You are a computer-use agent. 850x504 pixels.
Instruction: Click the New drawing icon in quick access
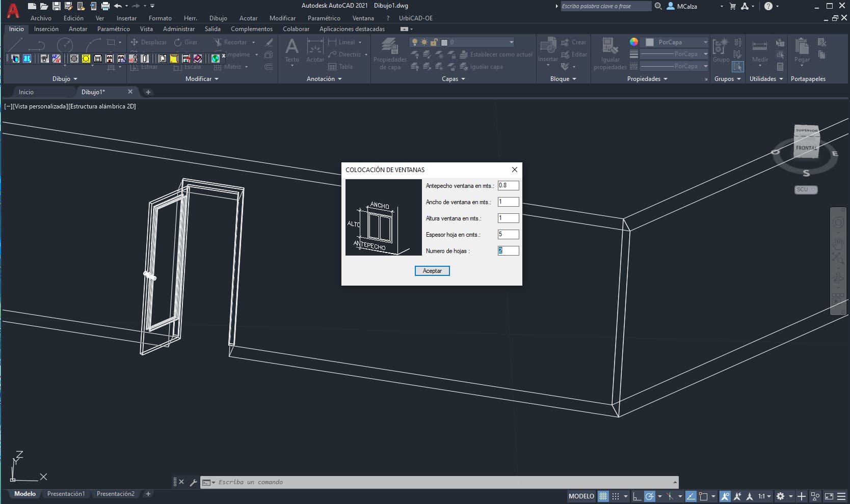click(x=32, y=6)
